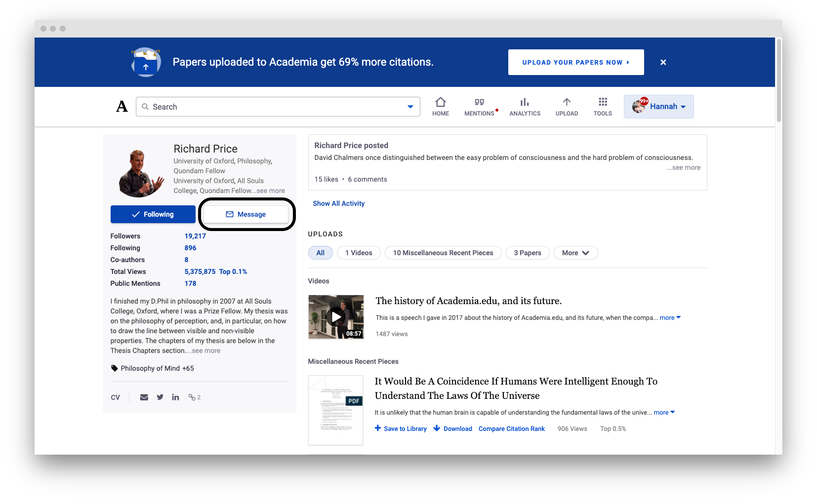
Task: Click the Academia 'A' logo
Action: coord(122,107)
